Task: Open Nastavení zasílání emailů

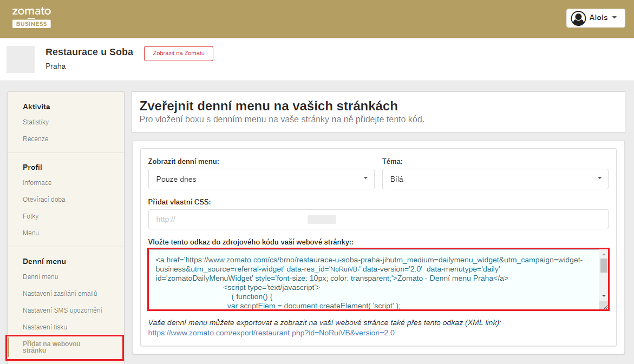Action: pyautogui.click(x=60, y=294)
